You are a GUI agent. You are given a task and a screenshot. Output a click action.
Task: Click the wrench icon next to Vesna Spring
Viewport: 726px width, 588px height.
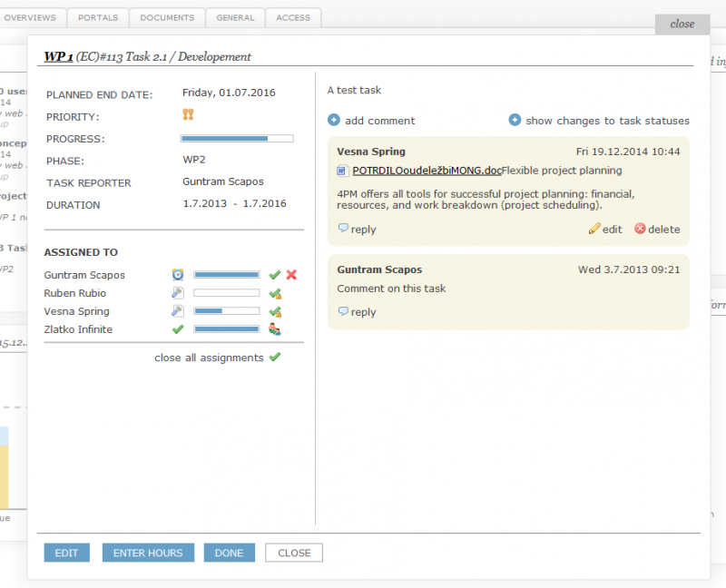[178, 311]
